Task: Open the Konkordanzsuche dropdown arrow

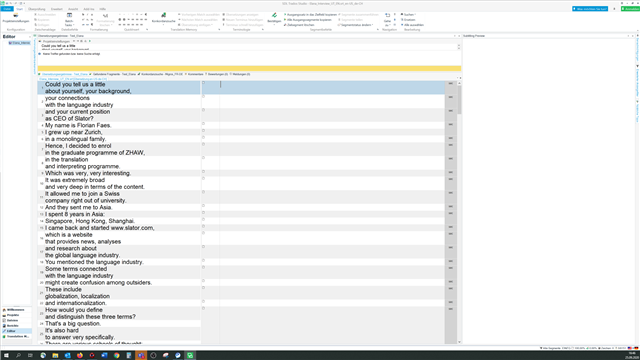Action: point(163,24)
